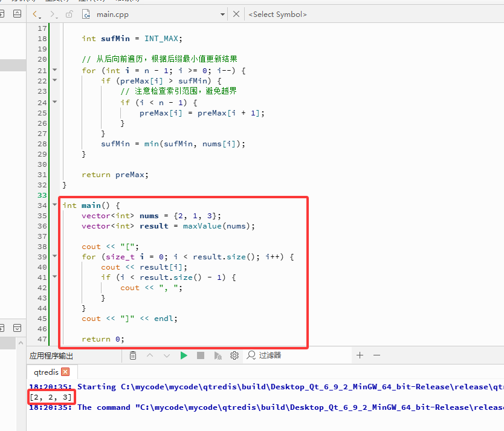Fold the main function at line 34
Viewport: 504px width, 431px height.
pyautogui.click(x=54, y=204)
